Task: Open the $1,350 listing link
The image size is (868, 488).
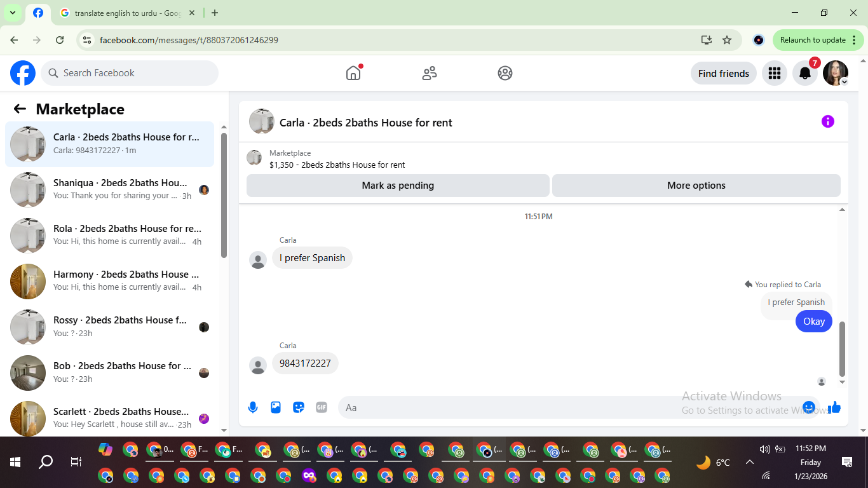Action: pos(337,165)
